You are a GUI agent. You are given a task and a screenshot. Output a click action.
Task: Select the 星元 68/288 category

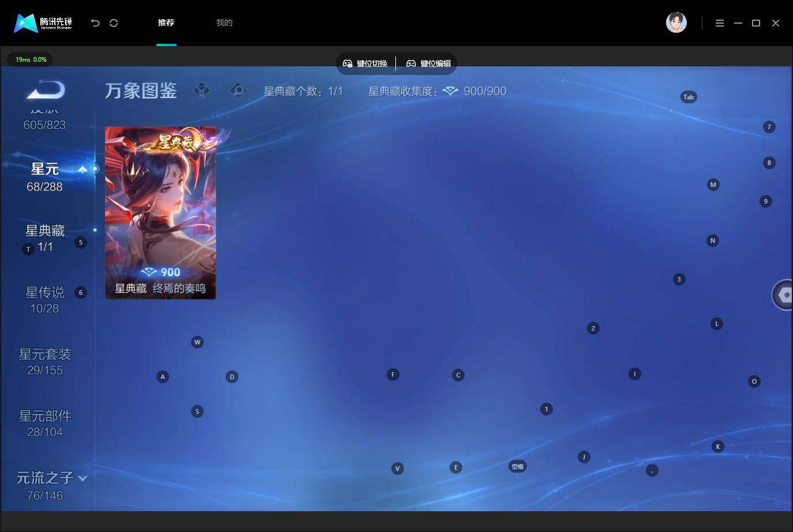point(45,177)
